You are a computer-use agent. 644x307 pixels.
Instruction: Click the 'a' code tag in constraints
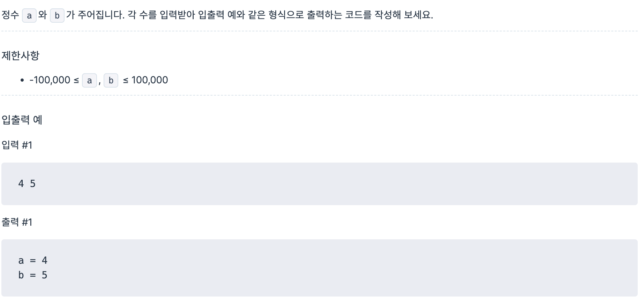point(89,80)
